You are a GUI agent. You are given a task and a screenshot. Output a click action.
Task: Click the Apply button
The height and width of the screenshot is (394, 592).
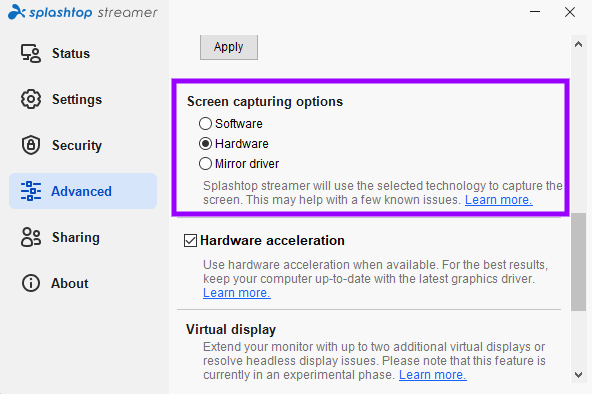click(x=229, y=47)
